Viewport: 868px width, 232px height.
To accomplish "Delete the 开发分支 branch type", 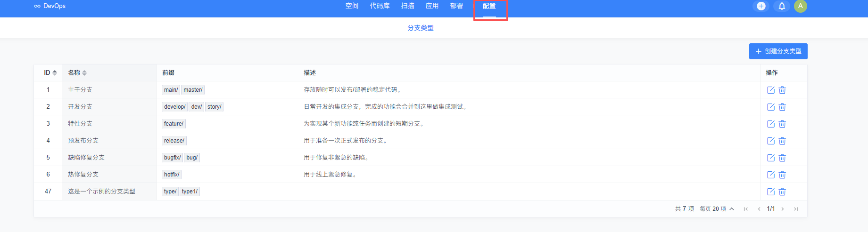I will [x=782, y=107].
